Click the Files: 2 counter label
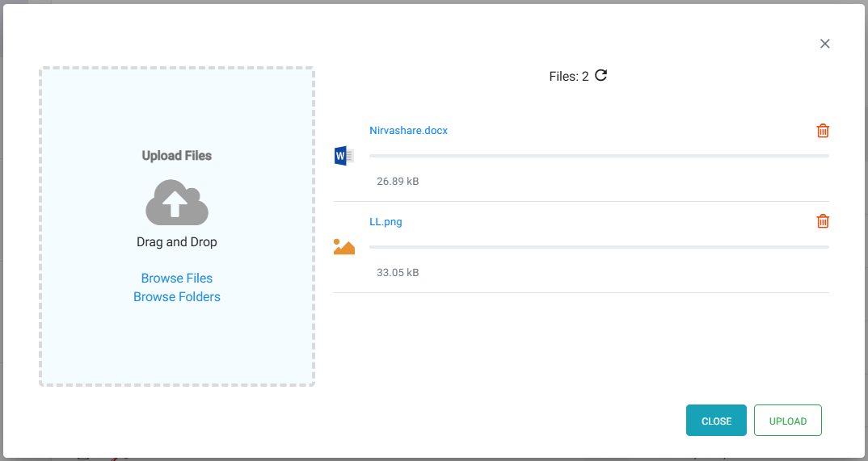Screen dimensions: 868x461 569,77
